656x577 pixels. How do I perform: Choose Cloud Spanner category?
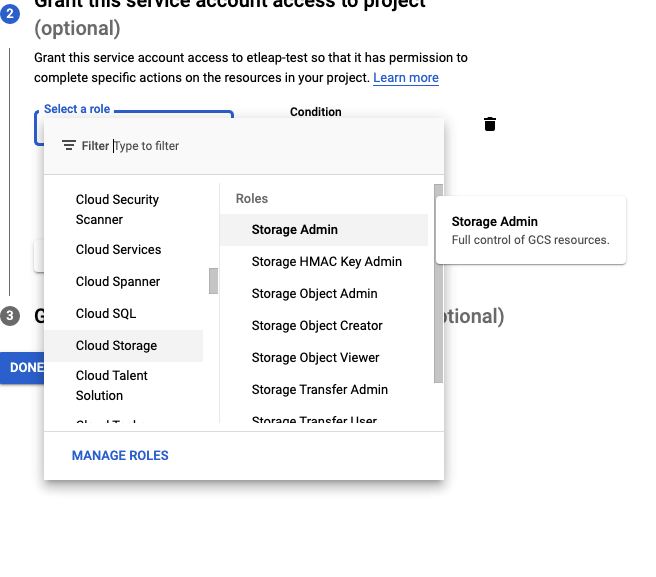pyautogui.click(x=117, y=281)
